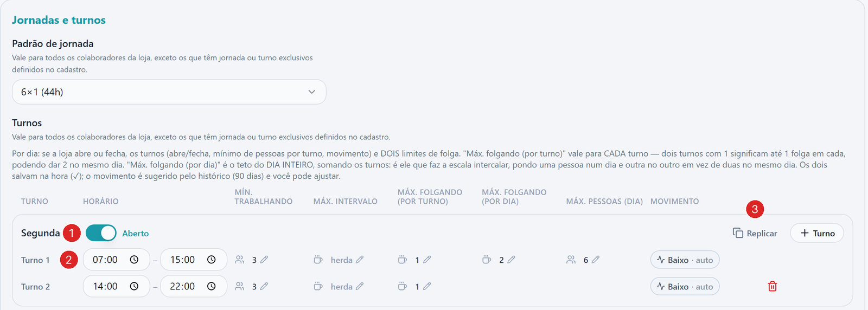The width and height of the screenshot is (868, 310).
Task: Click the Turnos section heading
Action: [27, 123]
